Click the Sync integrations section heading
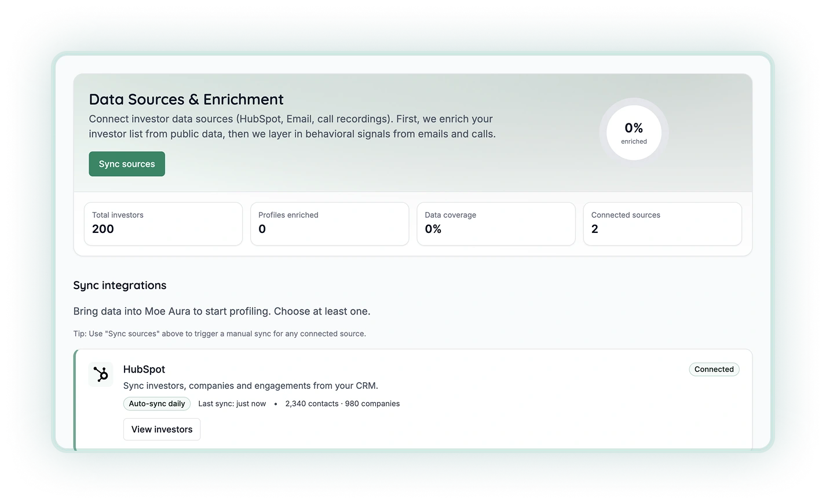 (120, 286)
